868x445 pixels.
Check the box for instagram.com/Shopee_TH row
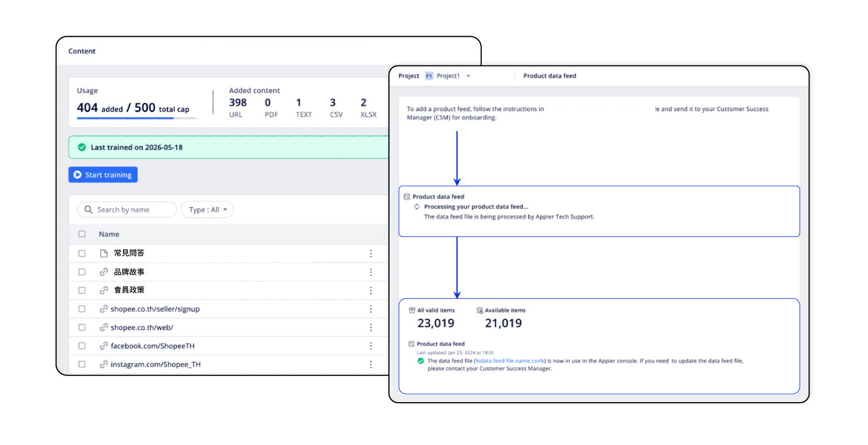(x=82, y=364)
